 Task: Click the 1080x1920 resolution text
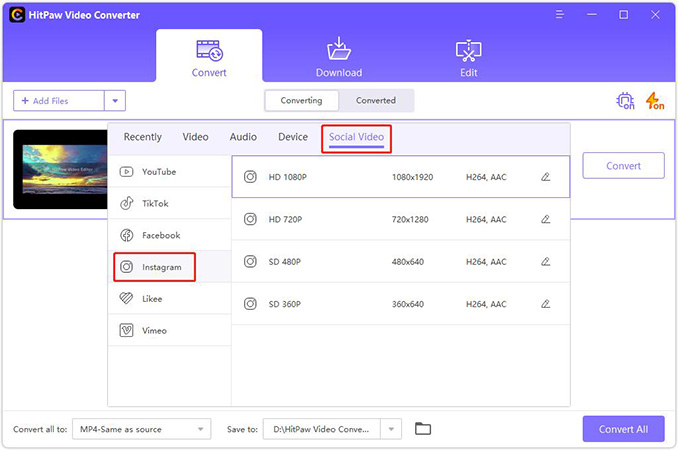click(413, 177)
